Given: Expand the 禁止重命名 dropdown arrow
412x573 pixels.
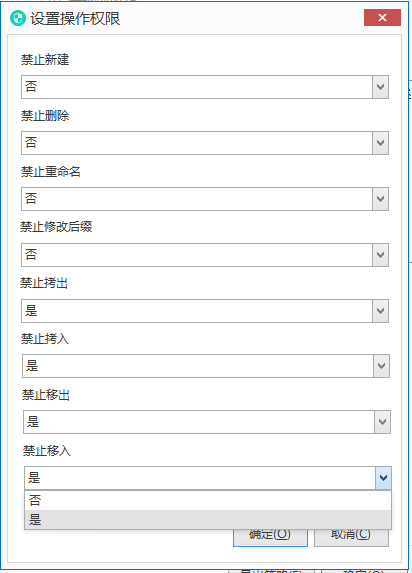Looking at the screenshot, I should coord(380,199).
